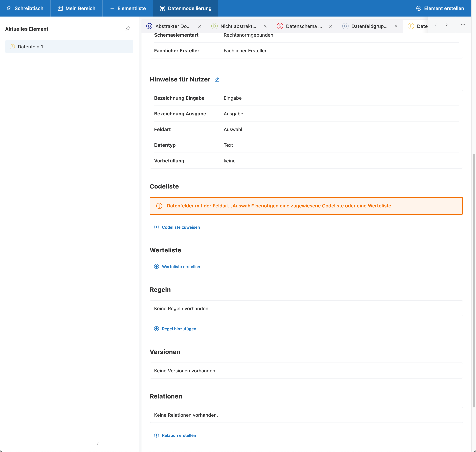The height and width of the screenshot is (452, 476).
Task: Go to Schreibtisch home
Action: (25, 8)
